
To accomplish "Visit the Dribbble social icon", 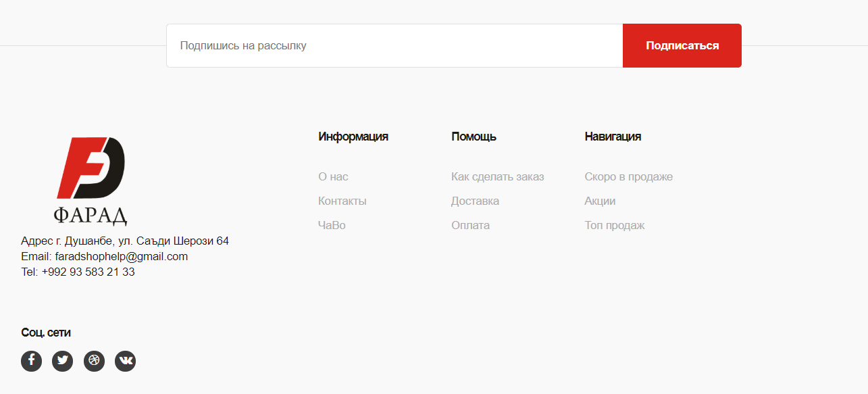I will 94,361.
